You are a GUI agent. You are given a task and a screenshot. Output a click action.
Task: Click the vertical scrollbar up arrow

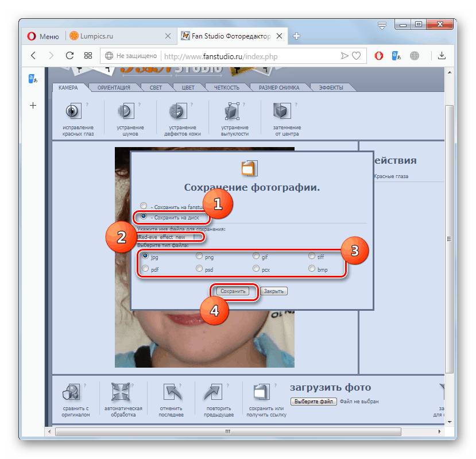450,72
